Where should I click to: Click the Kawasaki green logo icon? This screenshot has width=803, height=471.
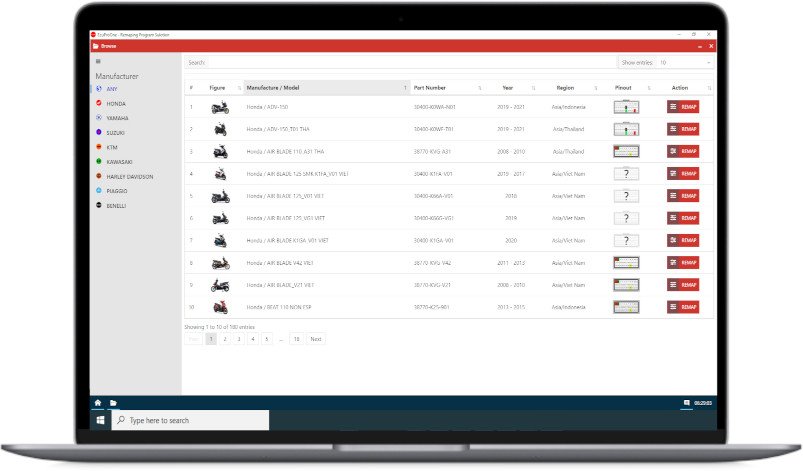tap(98, 161)
